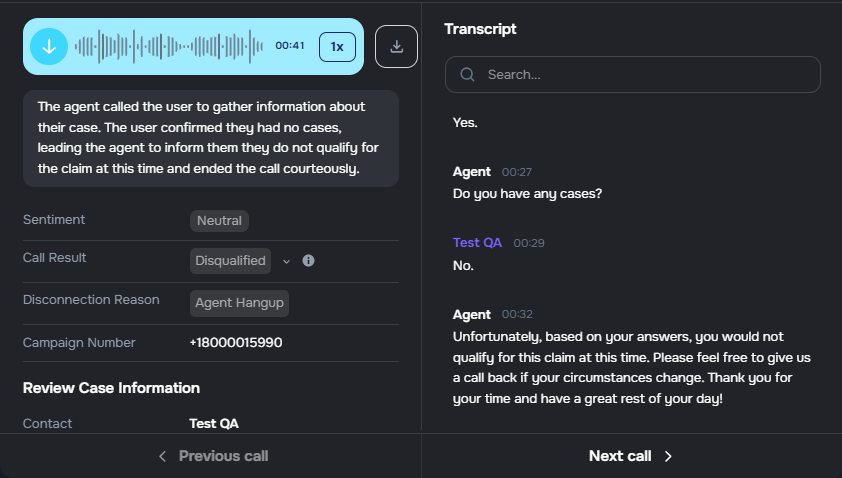Click the left chevron beside Previous call
The width and height of the screenshot is (842, 478).
point(163,456)
